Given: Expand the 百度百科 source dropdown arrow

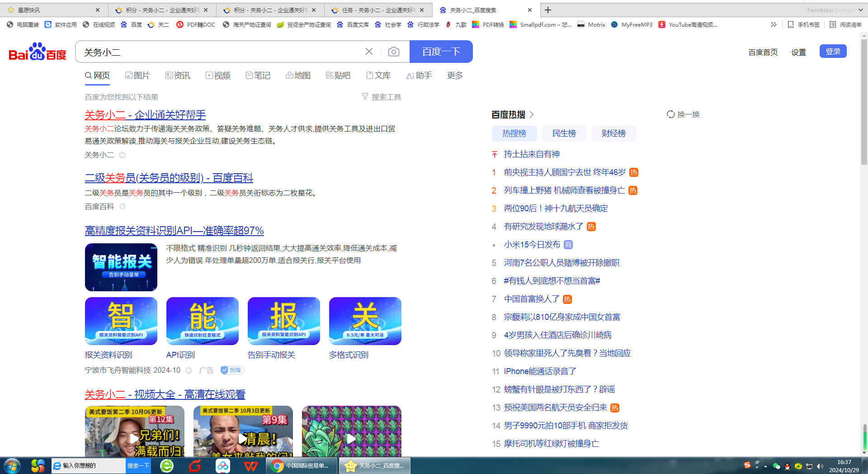Looking at the screenshot, I should pos(122,206).
